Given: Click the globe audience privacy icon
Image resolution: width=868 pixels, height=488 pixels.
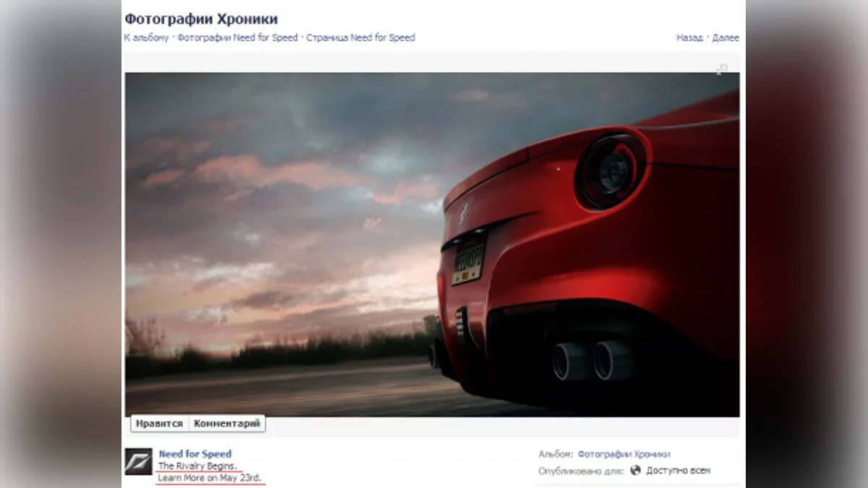Looking at the screenshot, I should (636, 470).
